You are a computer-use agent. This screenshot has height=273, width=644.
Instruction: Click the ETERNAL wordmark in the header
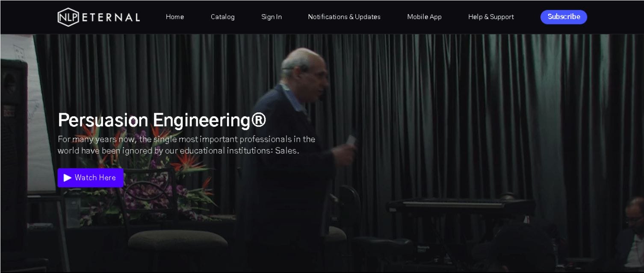pyautogui.click(x=111, y=18)
